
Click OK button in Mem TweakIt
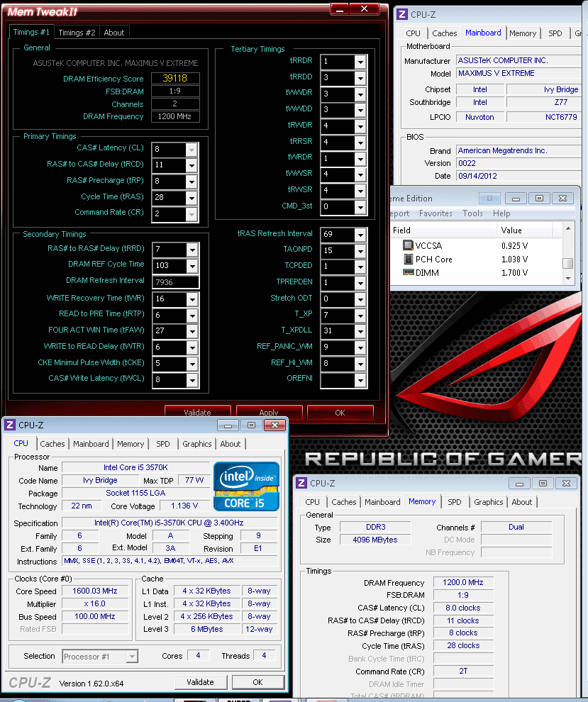pyautogui.click(x=340, y=412)
